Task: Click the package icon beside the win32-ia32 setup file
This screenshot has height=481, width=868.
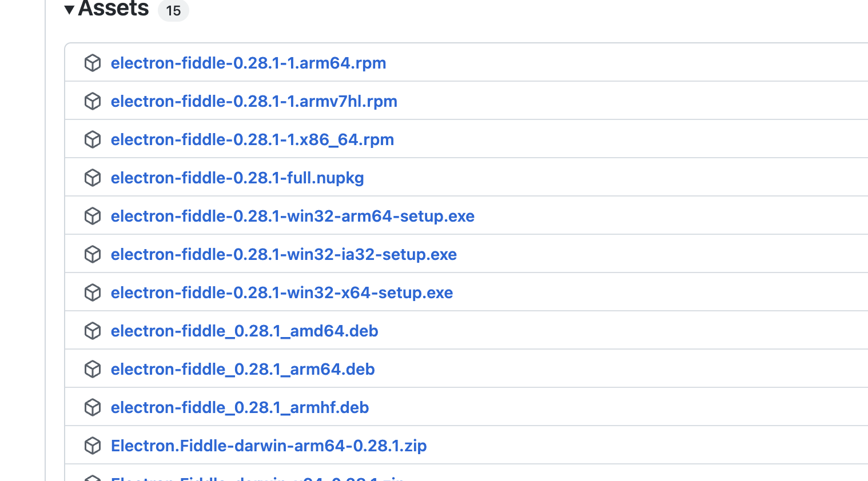Action: 92,254
